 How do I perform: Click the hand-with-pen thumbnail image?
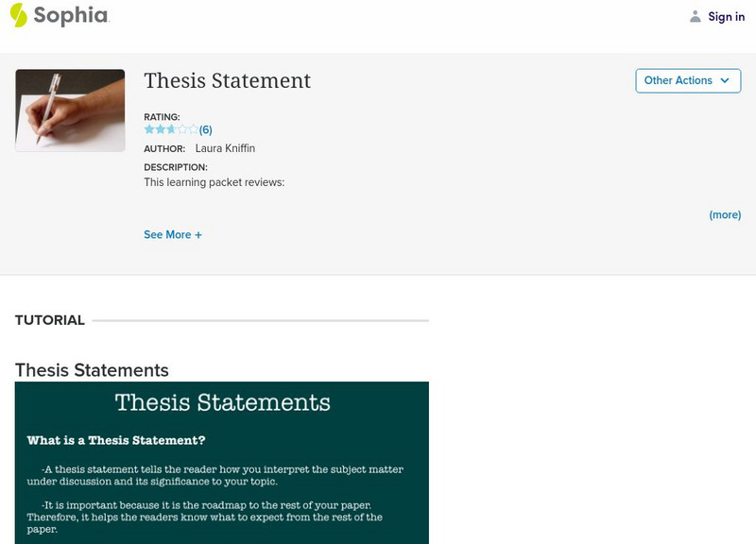[x=70, y=110]
